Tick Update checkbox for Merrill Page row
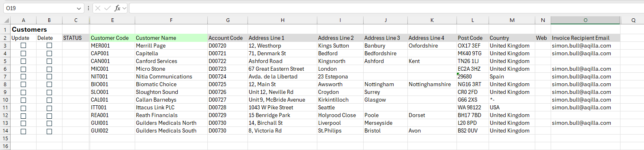Image resolution: width=644 pixels, height=150 pixels. pos(24,46)
